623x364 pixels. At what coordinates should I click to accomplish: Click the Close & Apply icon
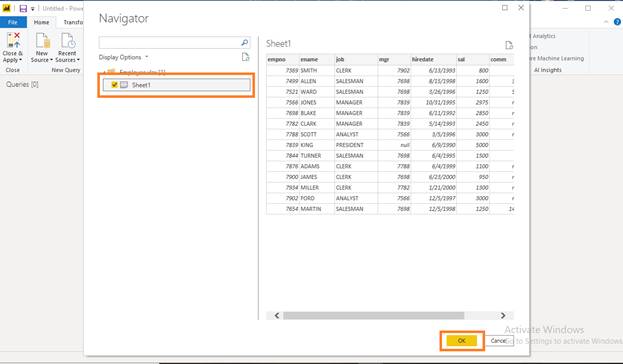pos(13,41)
